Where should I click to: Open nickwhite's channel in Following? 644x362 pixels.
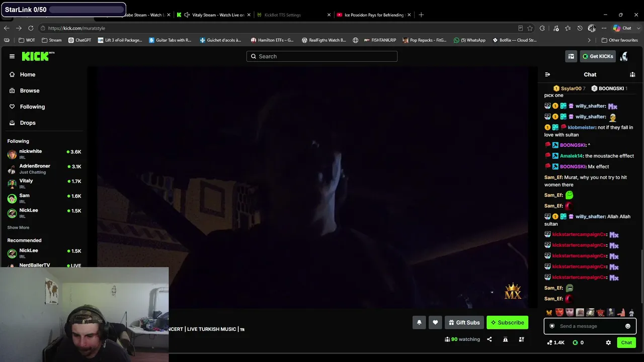[44, 154]
